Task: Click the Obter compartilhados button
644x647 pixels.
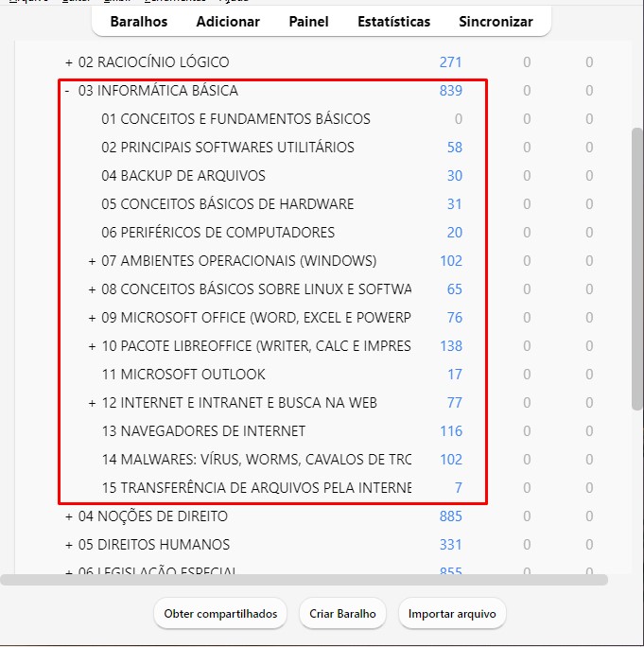Action: 220,614
